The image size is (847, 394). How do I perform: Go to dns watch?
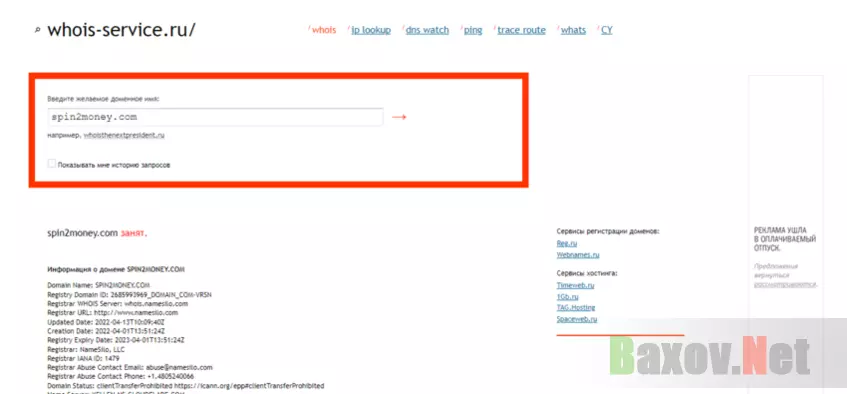427,30
